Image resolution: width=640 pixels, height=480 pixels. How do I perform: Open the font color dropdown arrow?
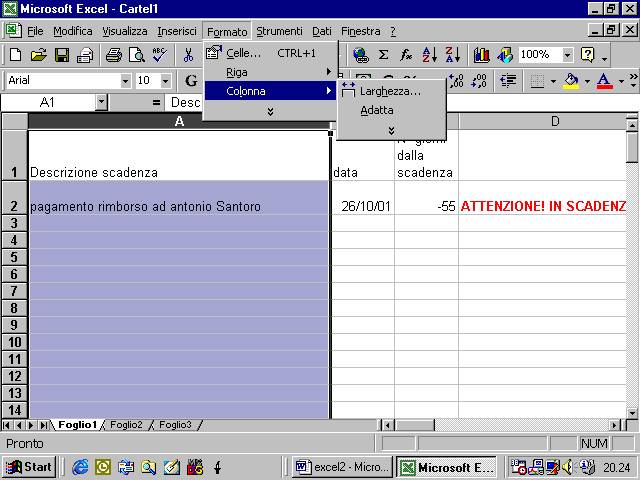click(x=621, y=81)
